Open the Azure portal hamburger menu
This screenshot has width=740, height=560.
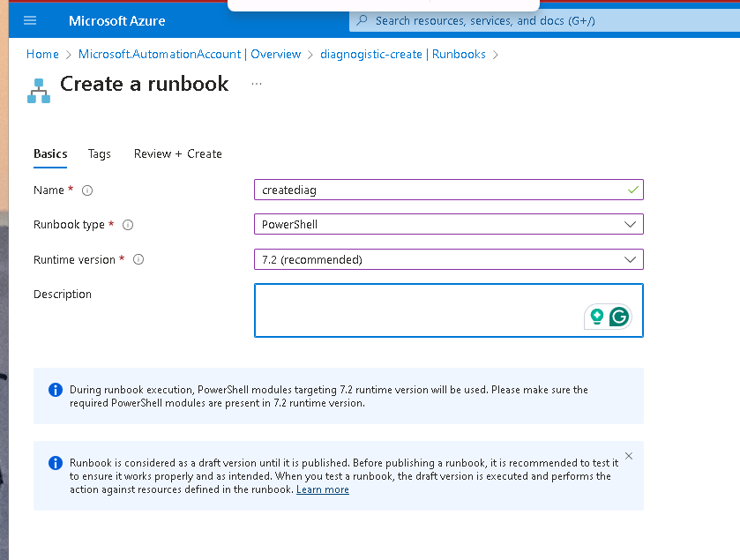[x=30, y=20]
